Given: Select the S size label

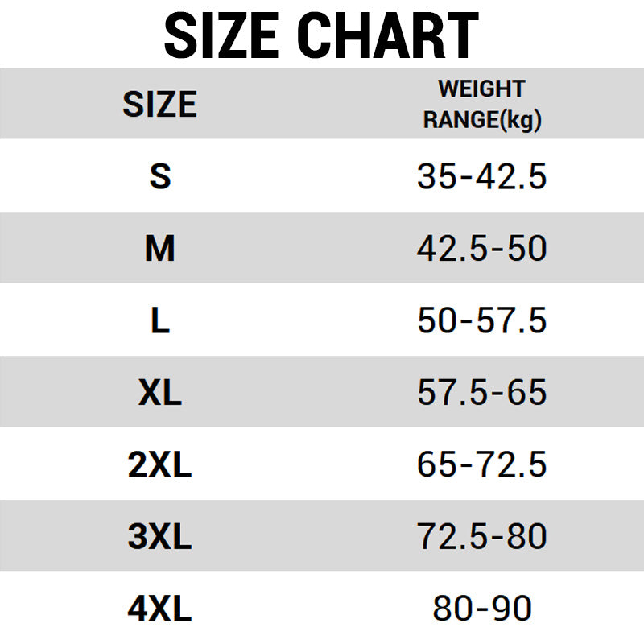Looking at the screenshot, I should [160, 176].
